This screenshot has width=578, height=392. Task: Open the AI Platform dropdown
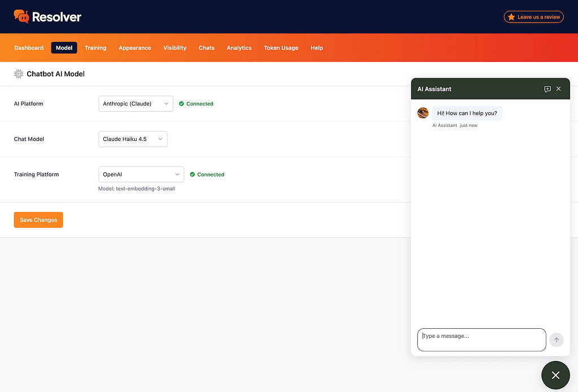[135, 104]
